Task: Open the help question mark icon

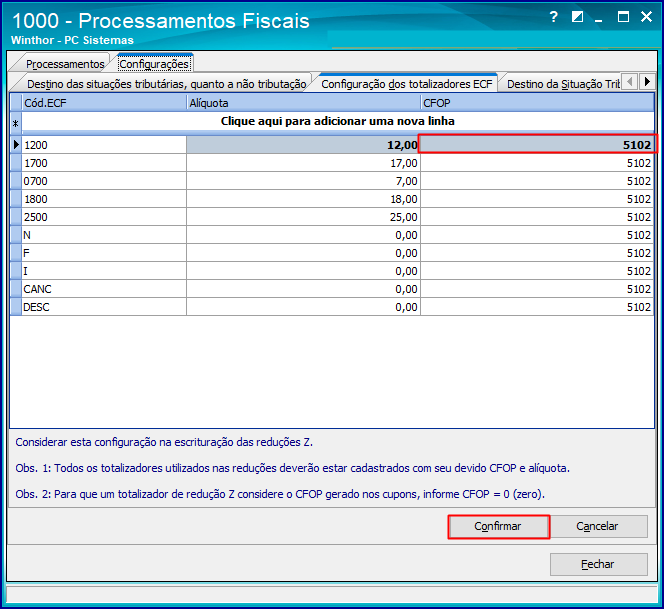Action: pyautogui.click(x=553, y=17)
